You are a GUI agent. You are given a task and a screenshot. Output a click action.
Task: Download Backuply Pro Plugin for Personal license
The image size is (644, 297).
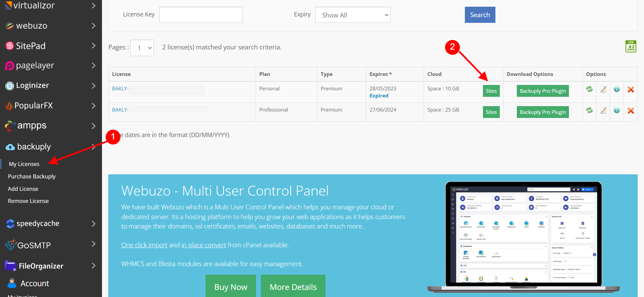click(543, 91)
